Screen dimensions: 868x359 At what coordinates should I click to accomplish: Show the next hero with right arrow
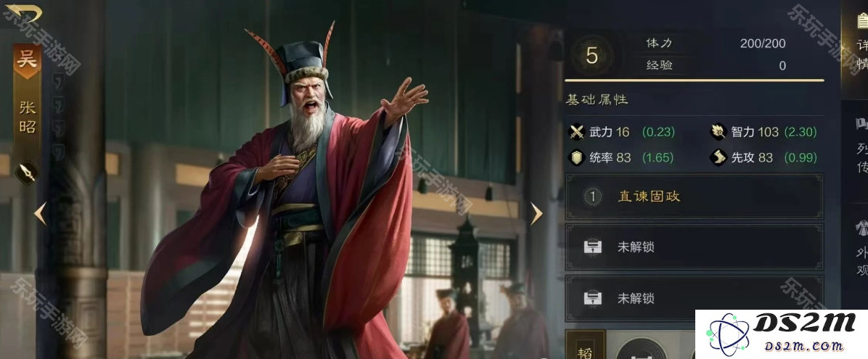tap(536, 213)
